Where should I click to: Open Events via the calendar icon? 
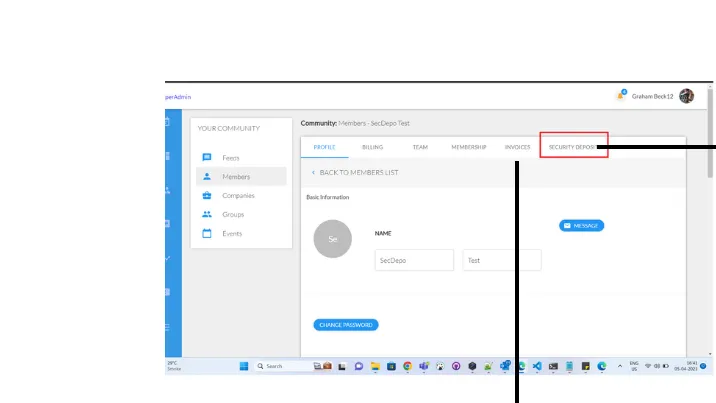(x=207, y=233)
